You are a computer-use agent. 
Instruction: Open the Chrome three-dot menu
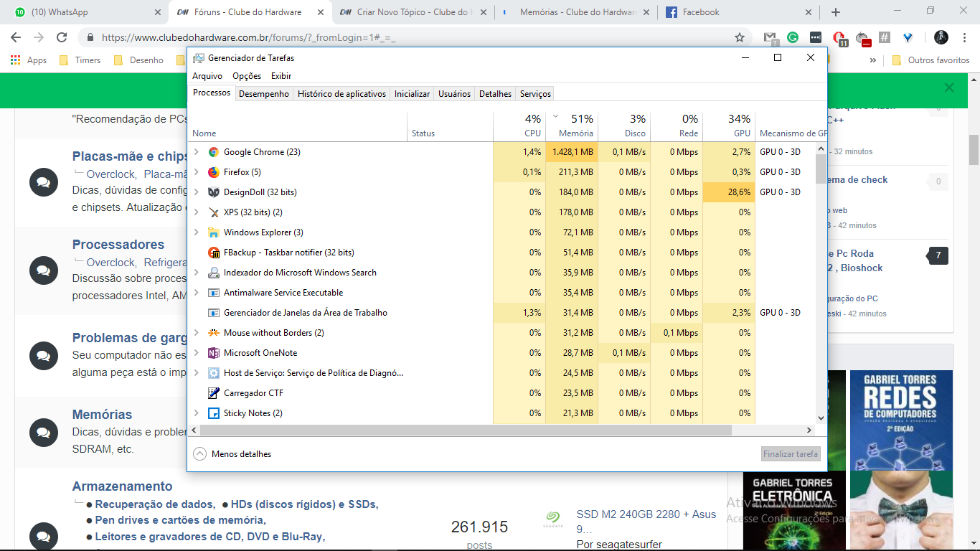tap(964, 37)
